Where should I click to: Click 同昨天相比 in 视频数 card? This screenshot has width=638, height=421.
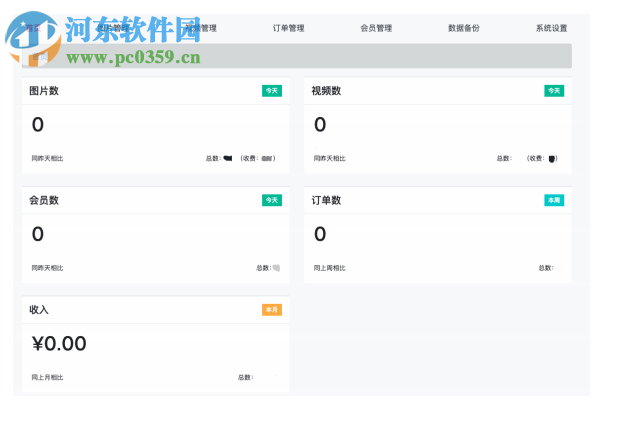click(330, 158)
